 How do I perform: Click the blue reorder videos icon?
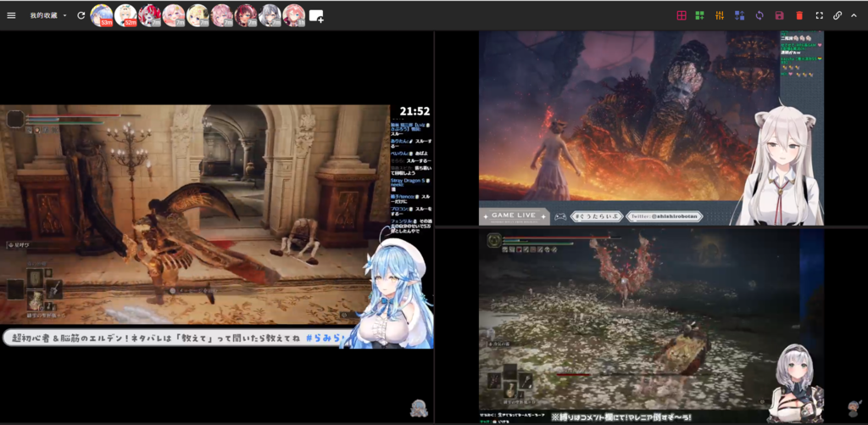[739, 15]
